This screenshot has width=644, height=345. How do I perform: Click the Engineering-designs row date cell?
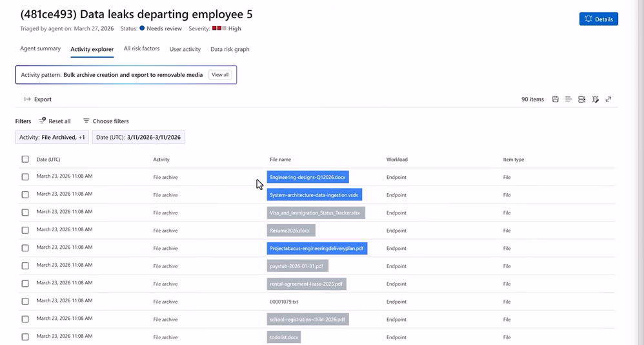[64, 176]
